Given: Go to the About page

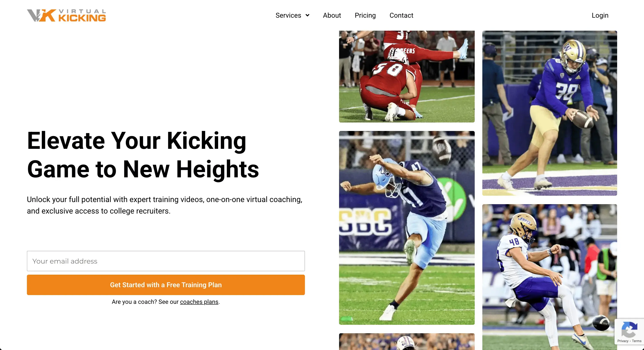Looking at the screenshot, I should pyautogui.click(x=332, y=16).
